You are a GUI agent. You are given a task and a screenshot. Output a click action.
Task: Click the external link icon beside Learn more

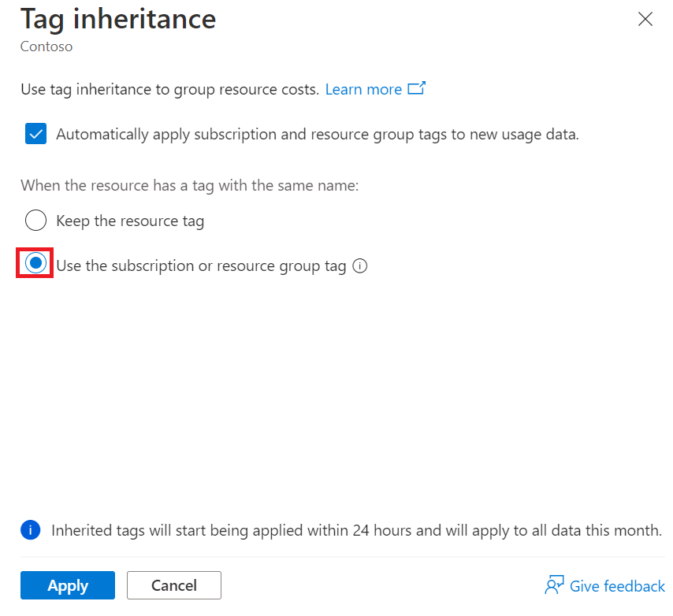point(417,89)
